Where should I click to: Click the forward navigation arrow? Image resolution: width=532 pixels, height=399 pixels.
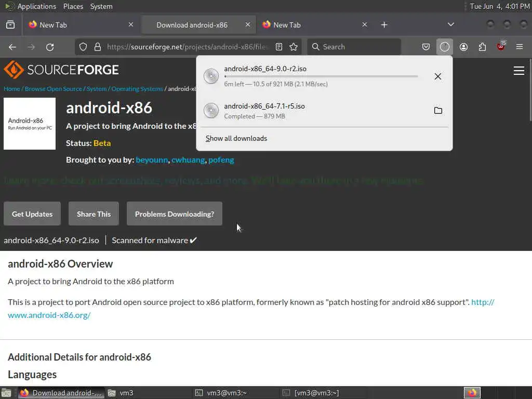[31, 47]
